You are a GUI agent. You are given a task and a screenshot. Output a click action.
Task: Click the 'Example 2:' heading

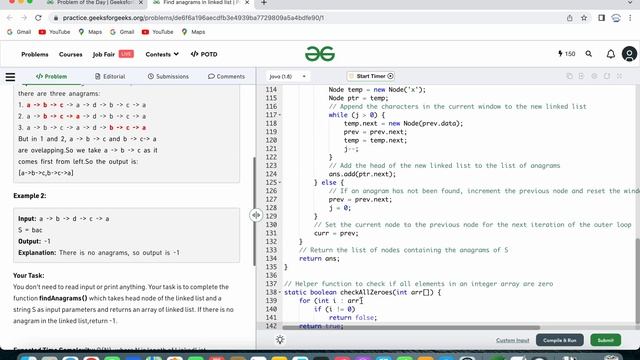pyautogui.click(x=30, y=196)
